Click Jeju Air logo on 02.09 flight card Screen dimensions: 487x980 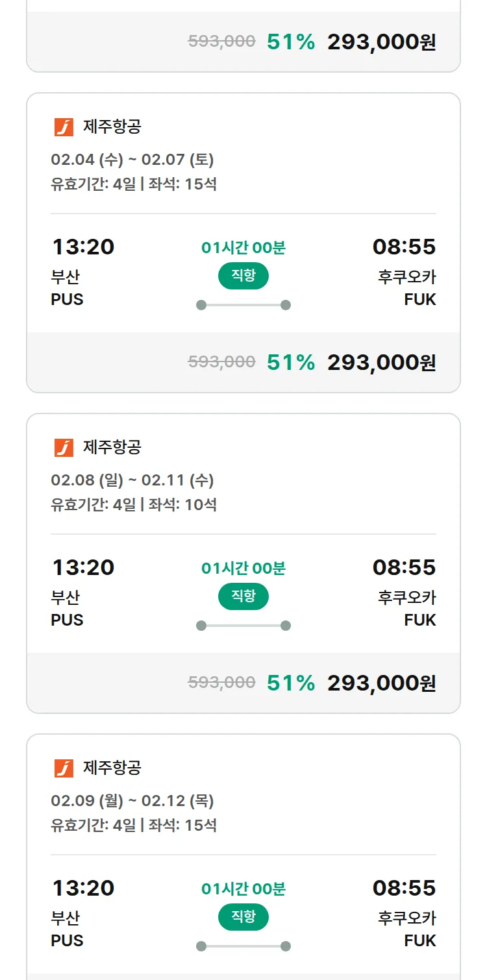tap(64, 768)
